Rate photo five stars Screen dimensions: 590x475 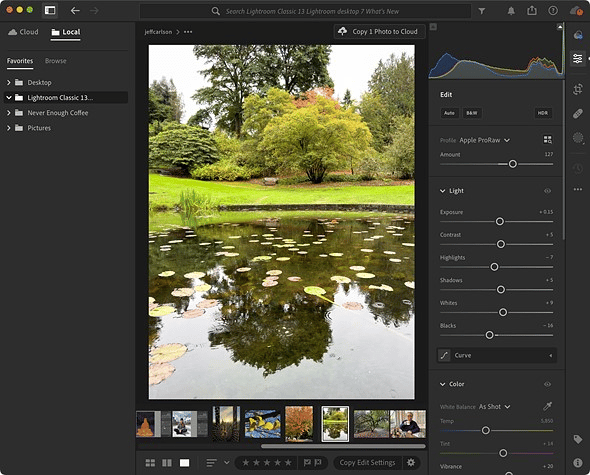pyautogui.click(x=288, y=463)
